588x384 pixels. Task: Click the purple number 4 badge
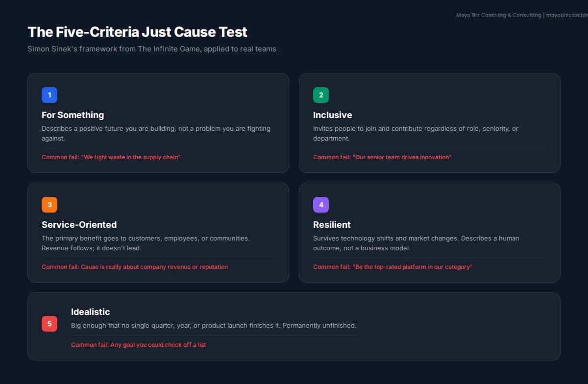tap(321, 205)
